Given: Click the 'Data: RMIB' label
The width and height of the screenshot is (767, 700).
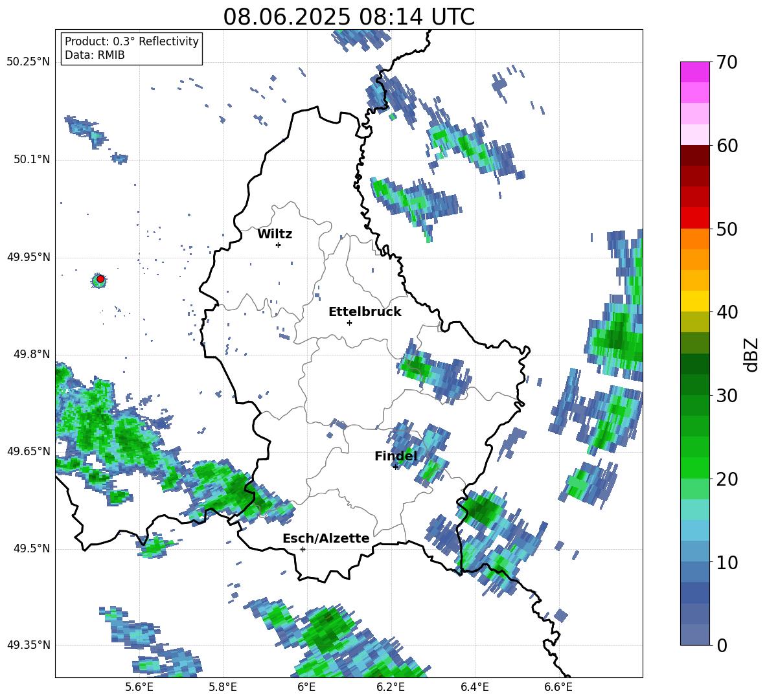Looking at the screenshot, I should tap(95, 55).
